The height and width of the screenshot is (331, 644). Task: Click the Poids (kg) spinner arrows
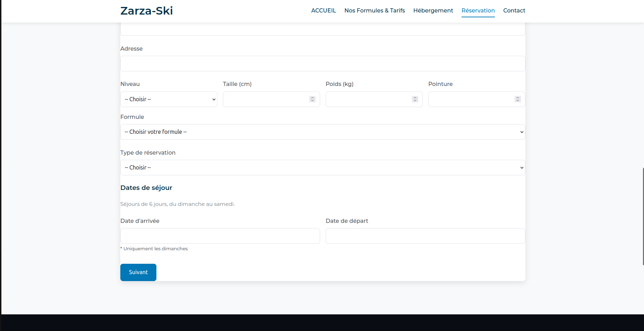click(x=415, y=99)
